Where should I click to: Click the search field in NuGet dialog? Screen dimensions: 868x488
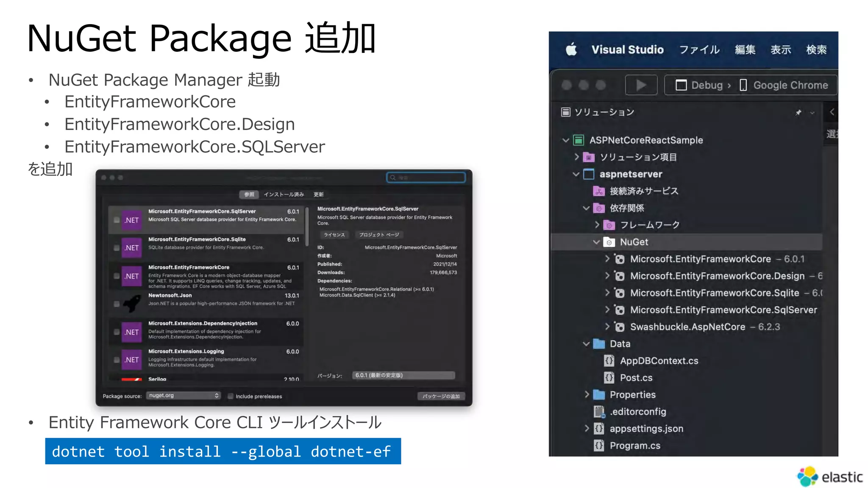point(426,177)
